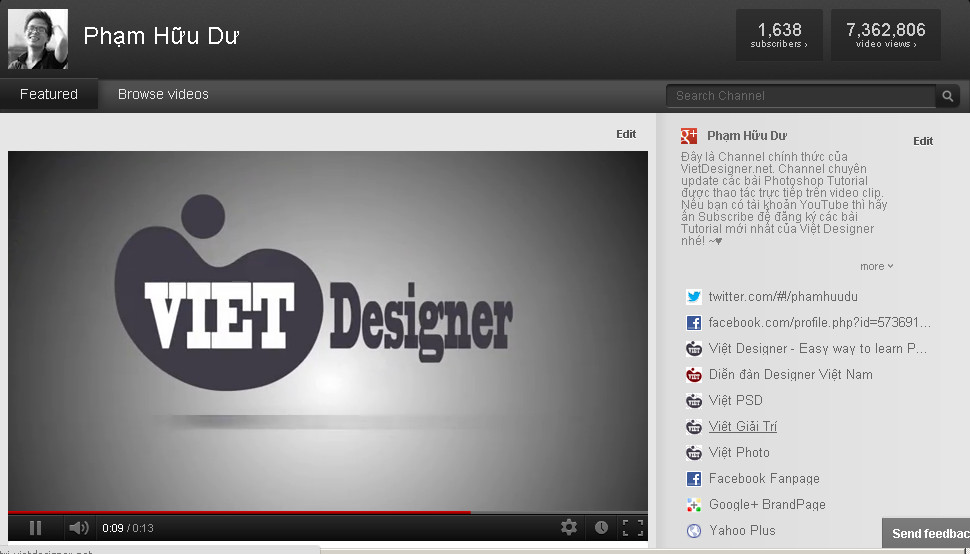This screenshot has width=970, height=554.
Task: Mute the video volume speaker icon
Action: tap(79, 527)
